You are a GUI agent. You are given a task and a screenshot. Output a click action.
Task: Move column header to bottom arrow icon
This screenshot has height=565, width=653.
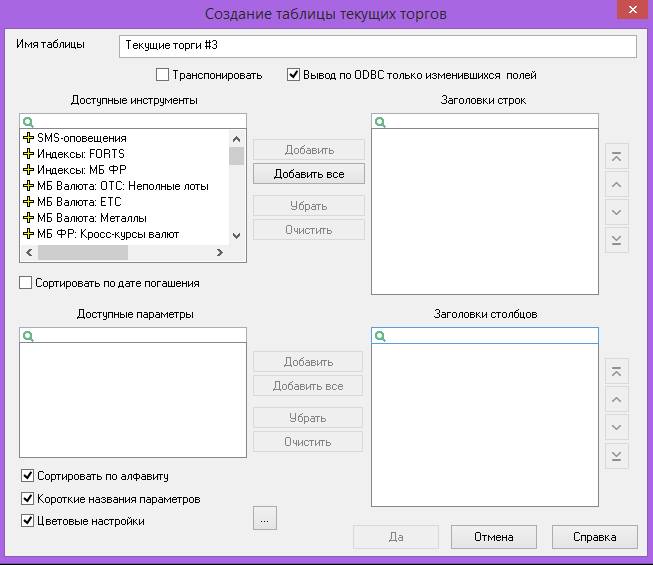tap(617, 456)
